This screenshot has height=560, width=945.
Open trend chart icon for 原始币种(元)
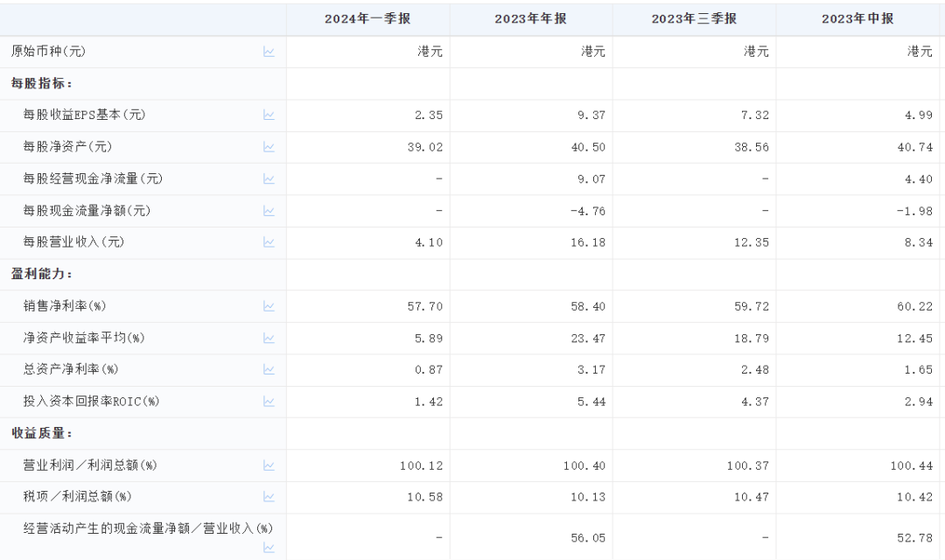[x=269, y=52]
